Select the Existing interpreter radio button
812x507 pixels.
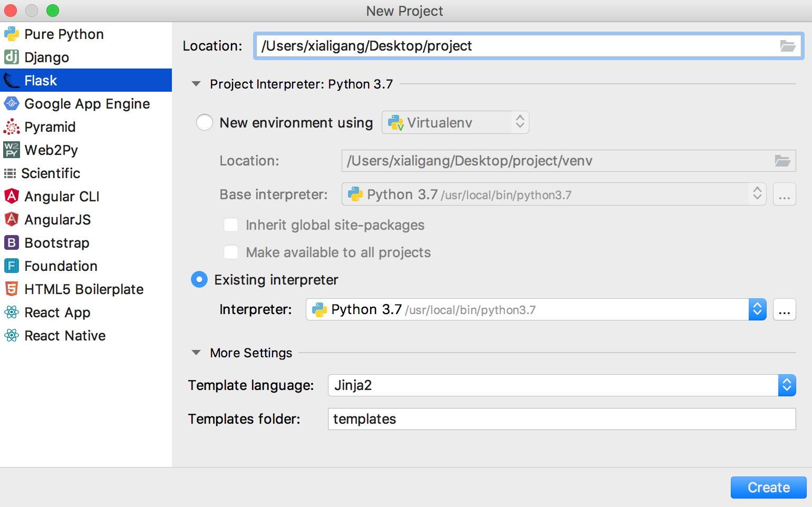point(199,279)
